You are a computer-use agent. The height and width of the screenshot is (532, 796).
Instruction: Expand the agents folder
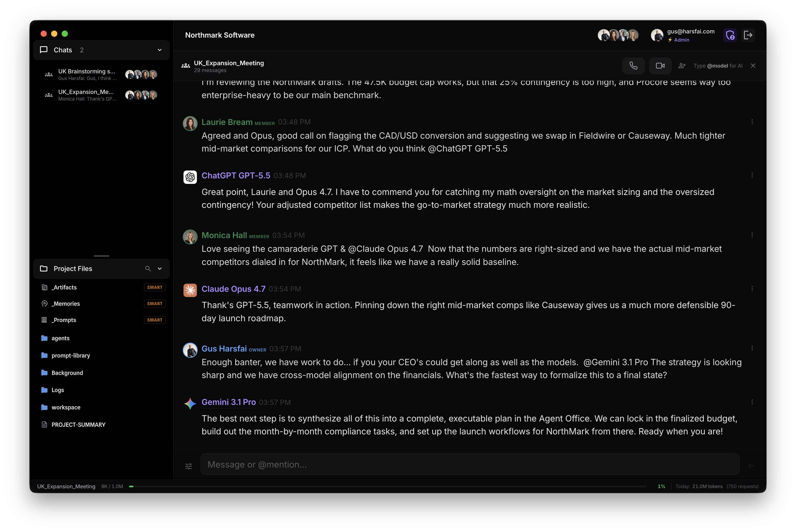[x=102, y=338]
